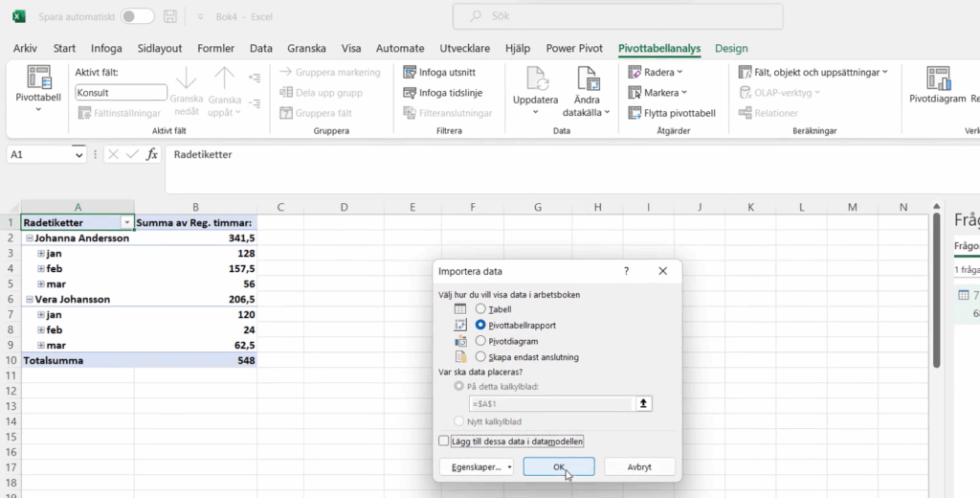The image size is (980, 498).
Task: Open the Power Pivot tab
Action: 574,48
